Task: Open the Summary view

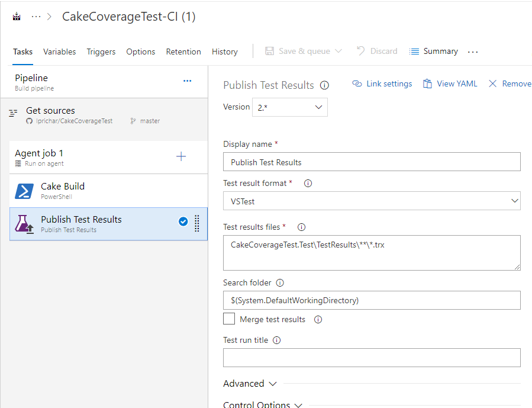Action: 434,52
